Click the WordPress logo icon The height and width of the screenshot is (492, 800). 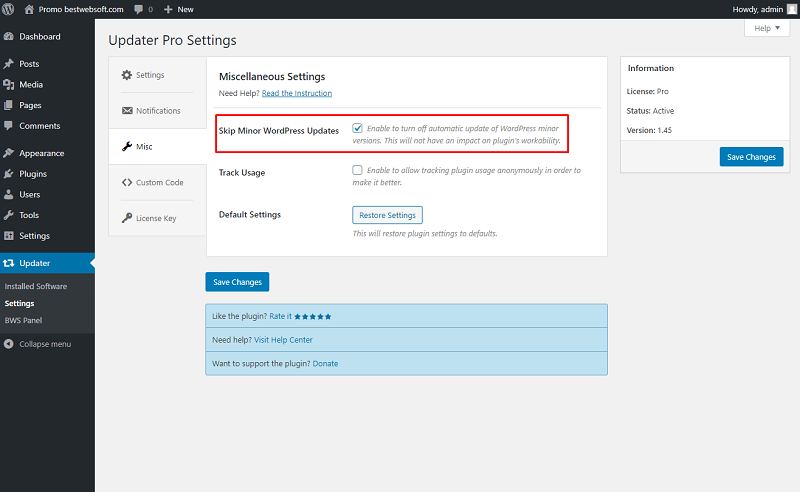tap(8, 9)
